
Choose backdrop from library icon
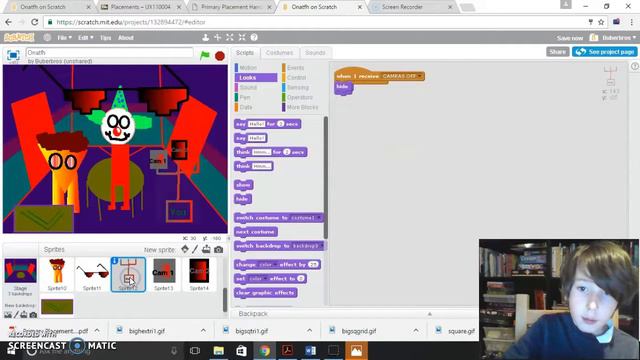[x=8, y=315]
